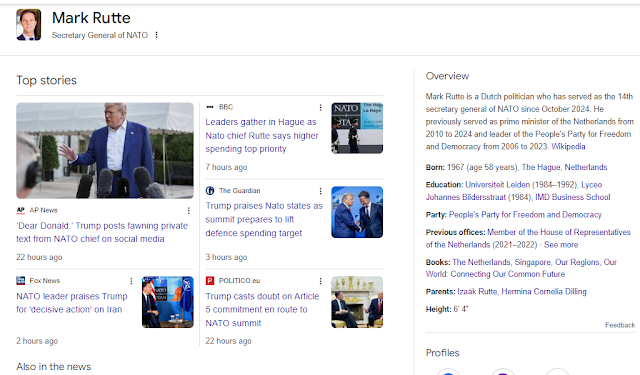Open NATO flags thumbnail for Fox News story
Viewport: 640px width, 375px height.
pyautogui.click(x=168, y=302)
